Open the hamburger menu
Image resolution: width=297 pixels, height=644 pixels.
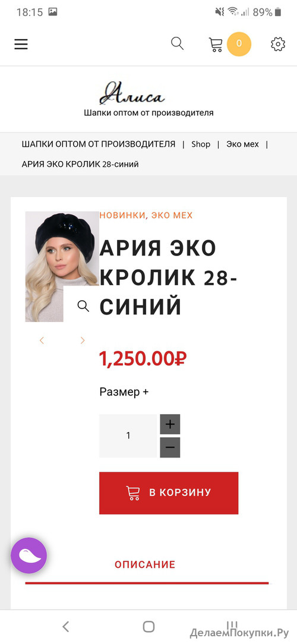pos(21,45)
